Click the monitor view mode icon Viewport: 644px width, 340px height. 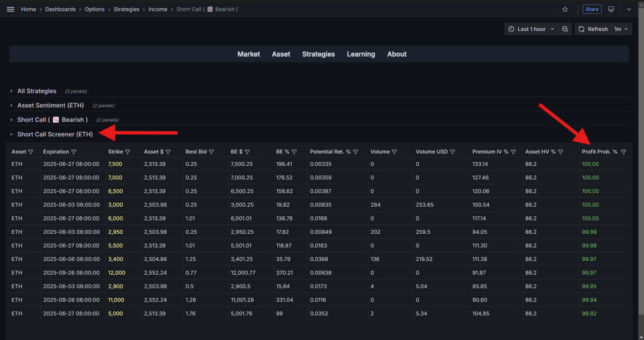pyautogui.click(x=611, y=9)
